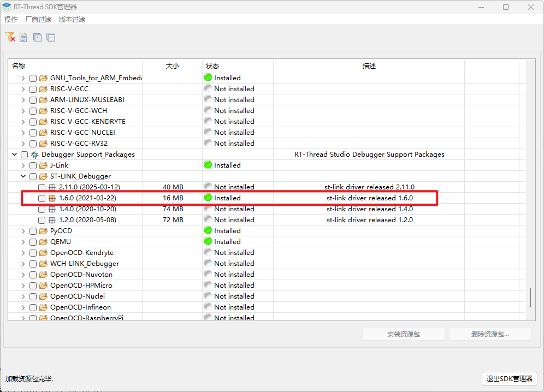Image resolution: width=544 pixels, height=392 pixels.
Task: Click the folder icon beside GNU_Tools_for_ARM
Action: (x=43, y=78)
